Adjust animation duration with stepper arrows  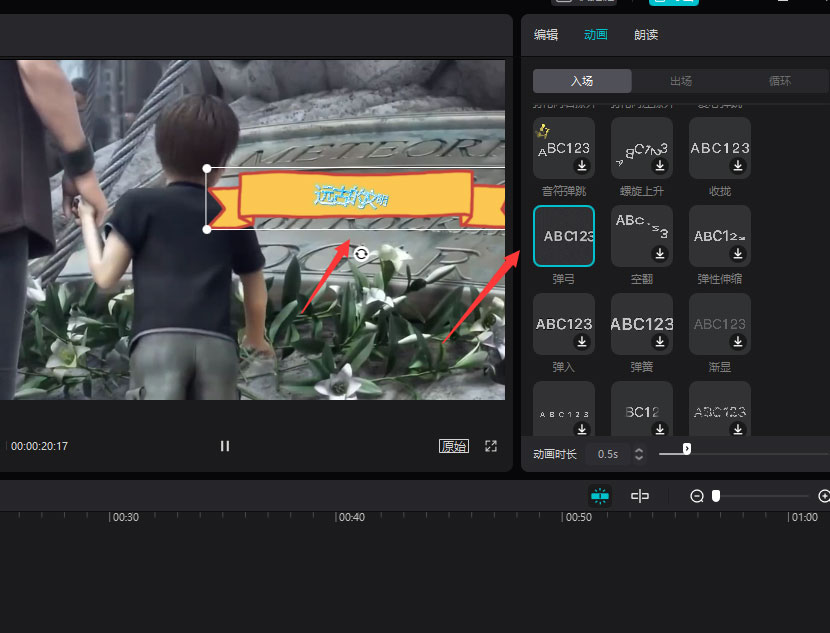coord(639,454)
